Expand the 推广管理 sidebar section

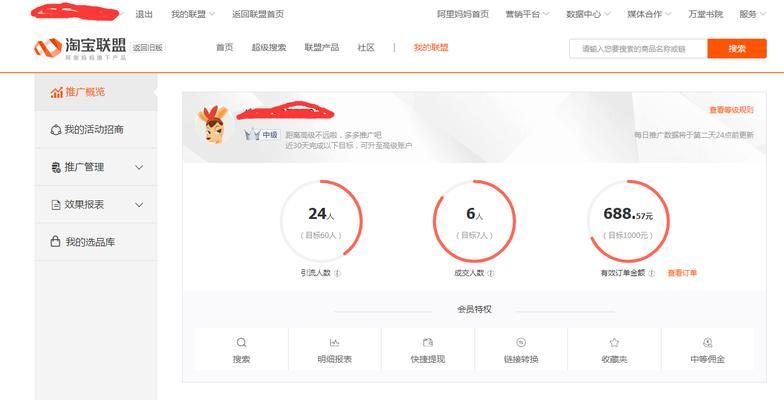[139, 168]
